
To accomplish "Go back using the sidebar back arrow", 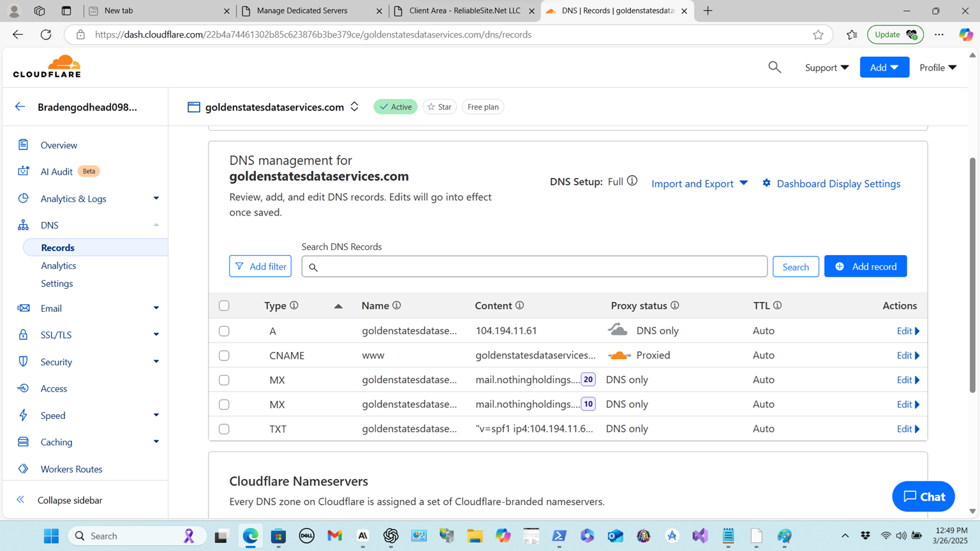I will (x=20, y=107).
